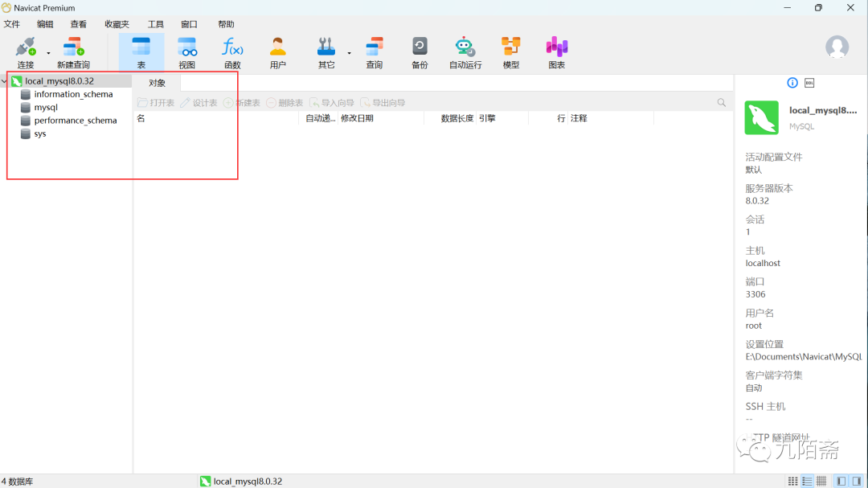The image size is (868, 488).
Task: Select the 表 (Table) toolbar icon
Action: [141, 52]
